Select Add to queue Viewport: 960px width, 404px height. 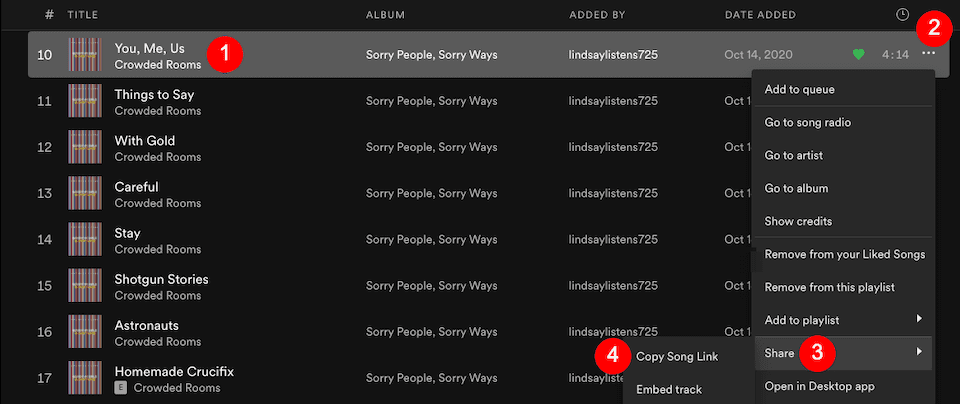click(x=799, y=90)
